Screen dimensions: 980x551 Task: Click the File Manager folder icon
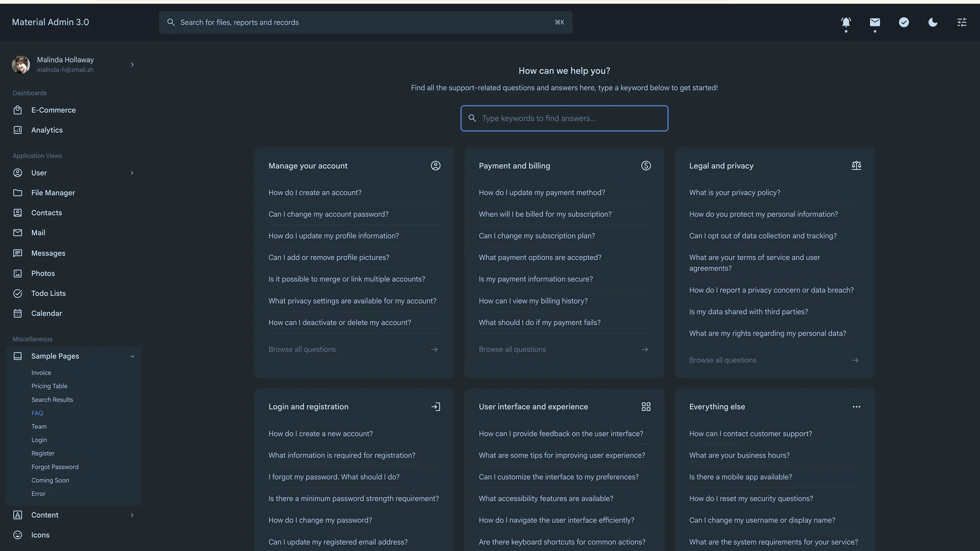[17, 192]
